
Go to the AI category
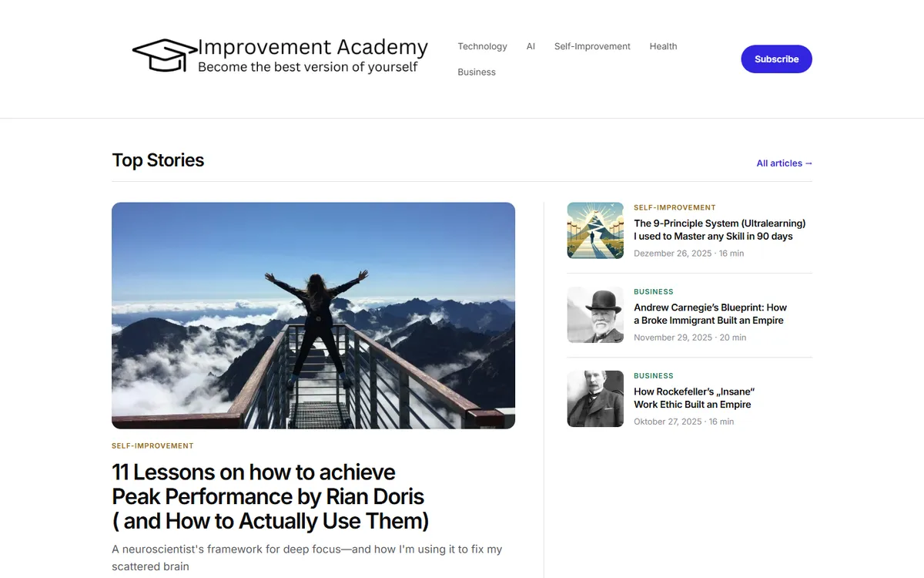tap(531, 46)
